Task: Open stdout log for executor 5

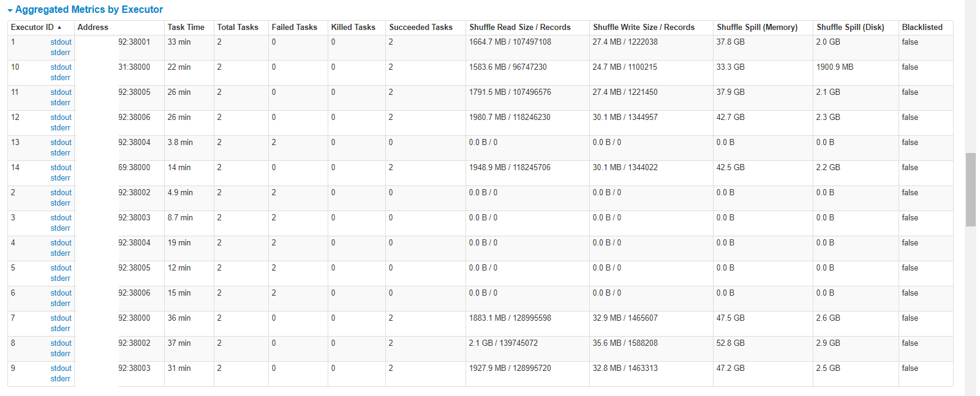Action: click(x=61, y=268)
